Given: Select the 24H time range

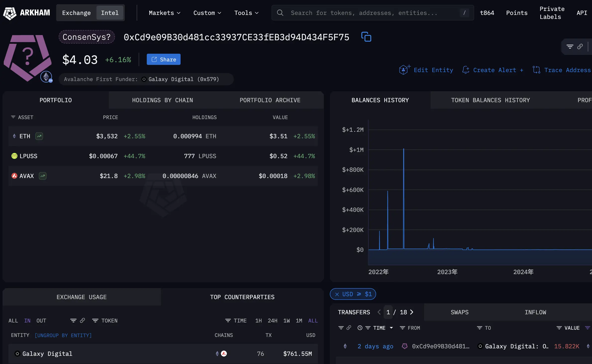Looking at the screenshot, I should point(272,320).
